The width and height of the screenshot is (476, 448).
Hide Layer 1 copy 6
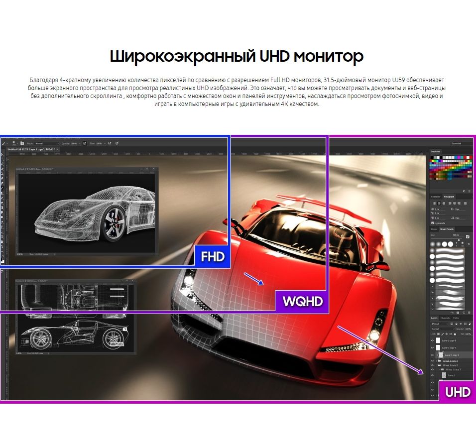click(x=433, y=340)
